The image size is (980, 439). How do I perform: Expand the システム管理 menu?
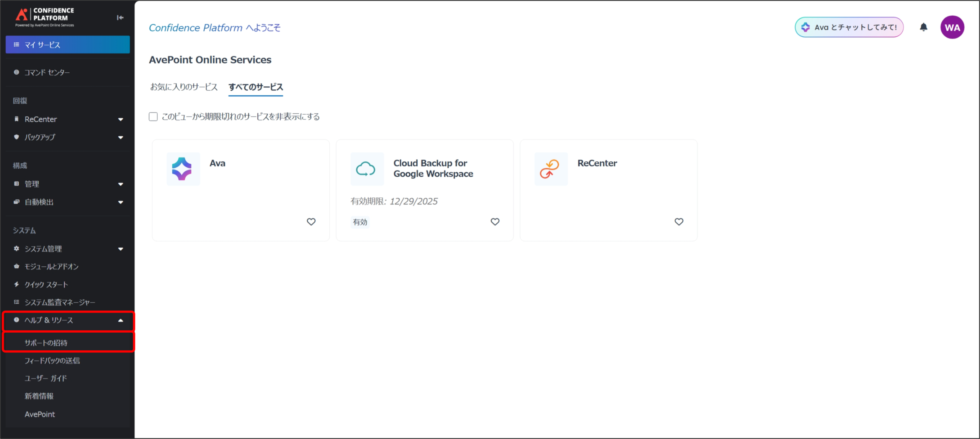tap(121, 249)
